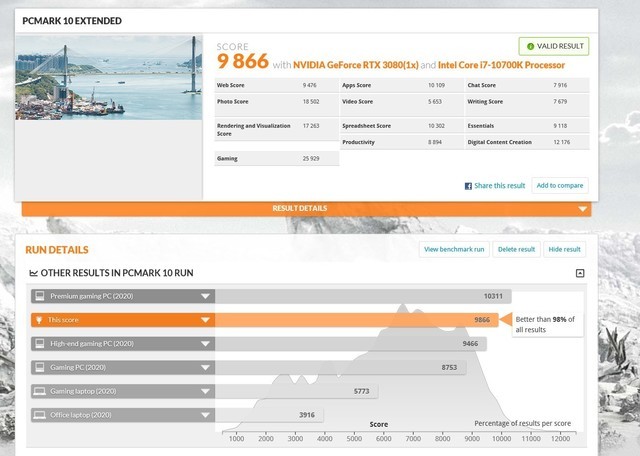Viewport: 640px width, 456px height.
Task: Select the Gaming PC 8753 score bar
Action: pos(340,367)
